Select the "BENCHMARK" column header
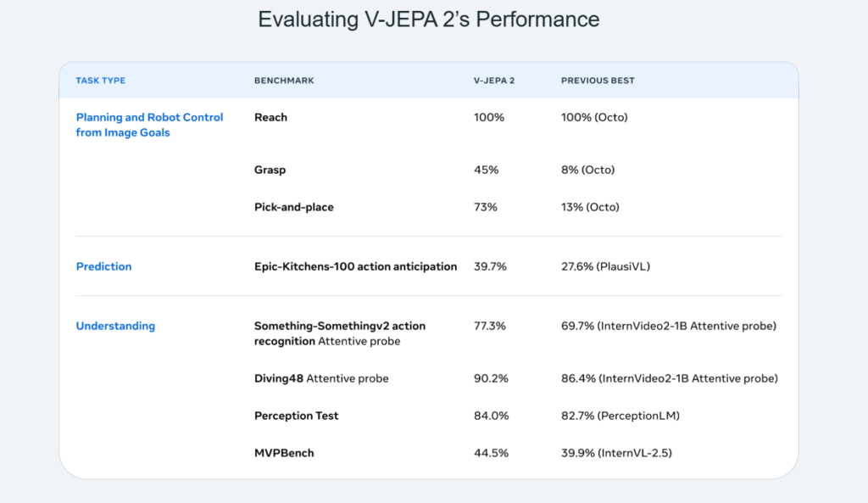 pos(284,81)
